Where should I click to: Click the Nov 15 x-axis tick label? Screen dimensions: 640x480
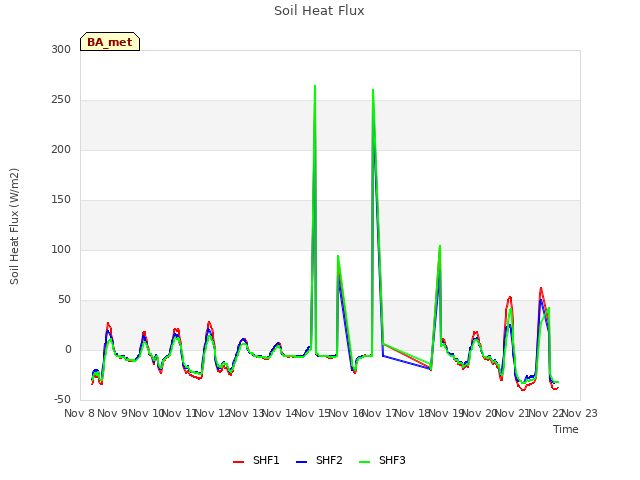point(312,413)
